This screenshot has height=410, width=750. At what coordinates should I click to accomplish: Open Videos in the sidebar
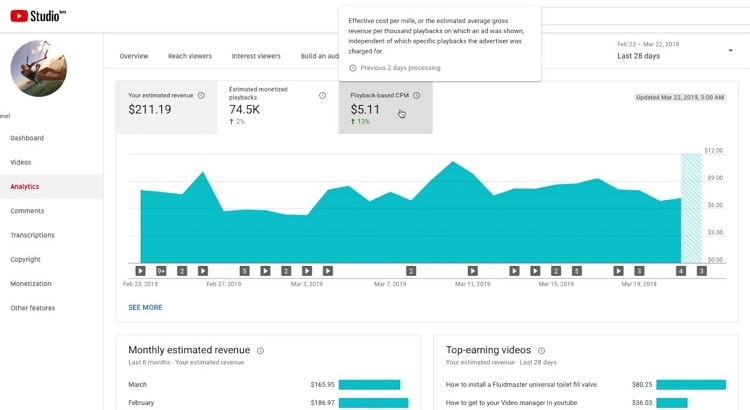pyautogui.click(x=21, y=162)
